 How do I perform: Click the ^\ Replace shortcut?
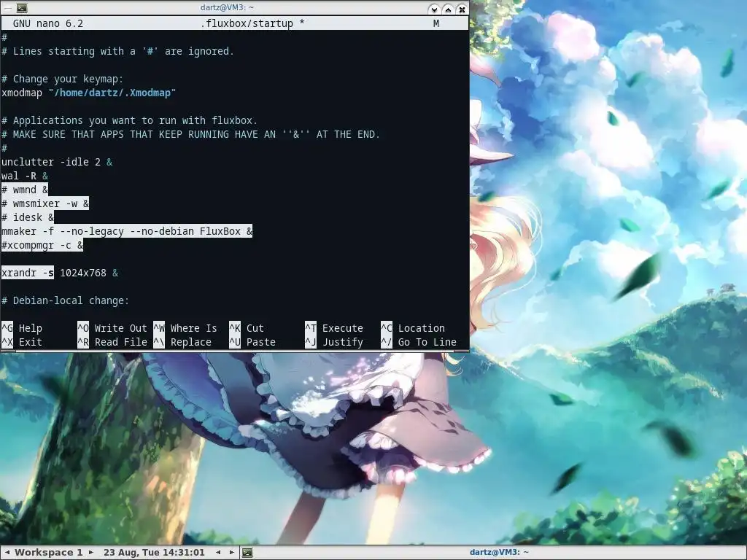tap(182, 342)
